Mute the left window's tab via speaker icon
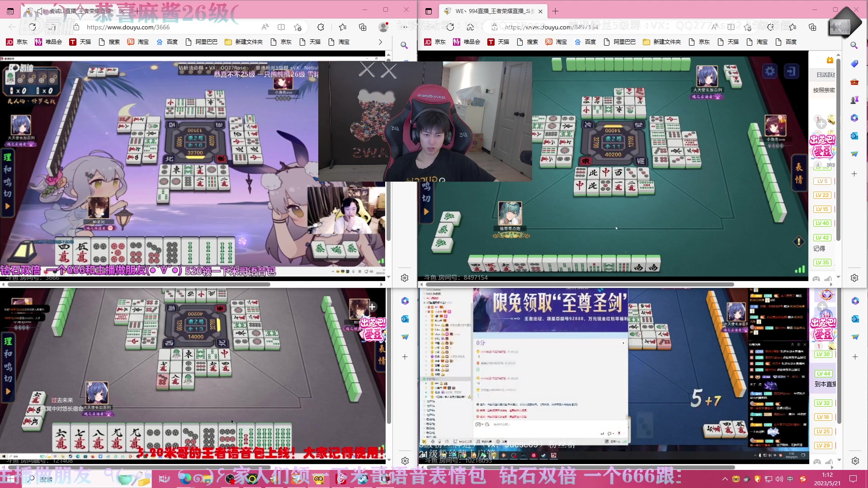 (x=40, y=11)
